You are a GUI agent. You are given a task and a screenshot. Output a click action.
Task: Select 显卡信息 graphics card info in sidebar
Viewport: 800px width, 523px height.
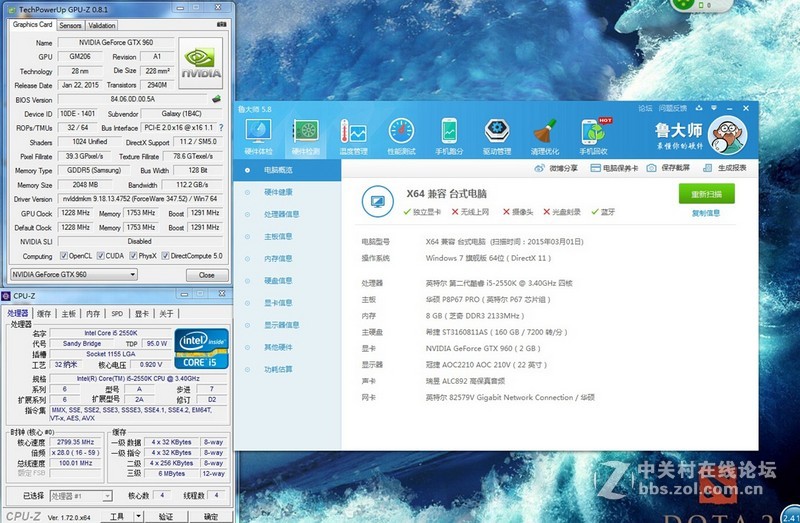point(288,303)
